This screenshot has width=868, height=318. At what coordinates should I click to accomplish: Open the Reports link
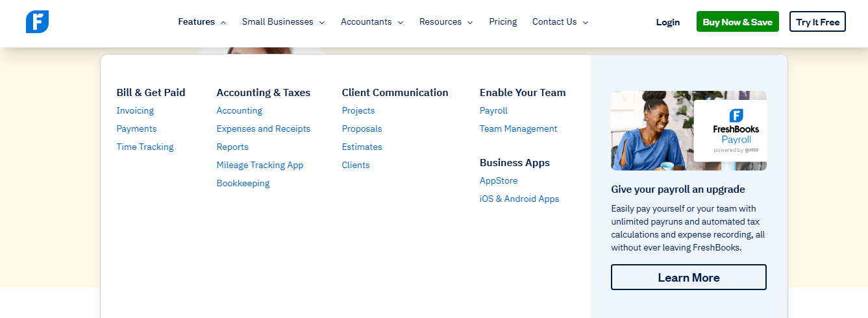pyautogui.click(x=232, y=147)
